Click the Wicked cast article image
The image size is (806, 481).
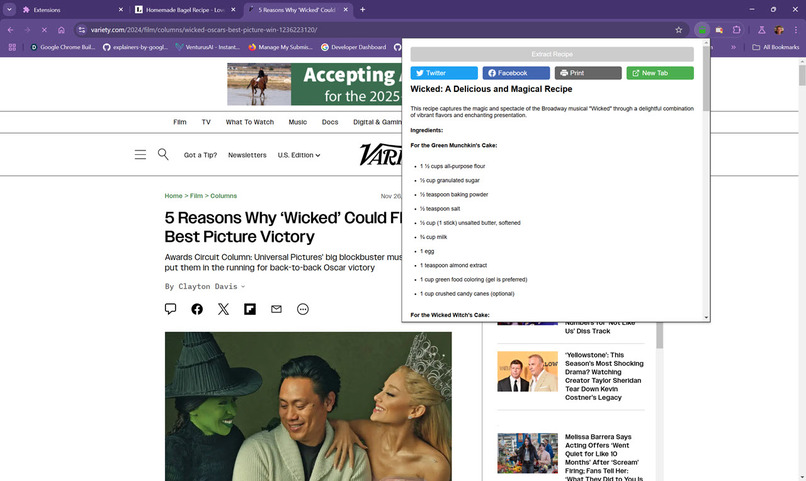pos(308,406)
